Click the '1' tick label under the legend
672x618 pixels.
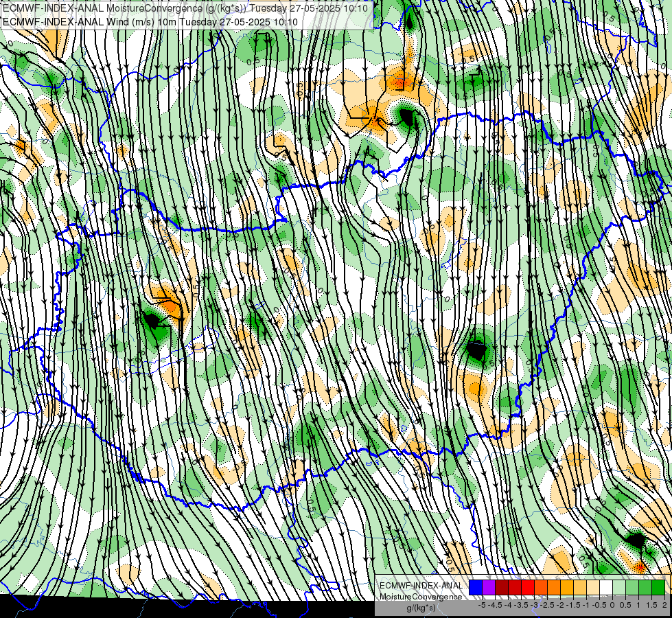pyautogui.click(x=638, y=605)
